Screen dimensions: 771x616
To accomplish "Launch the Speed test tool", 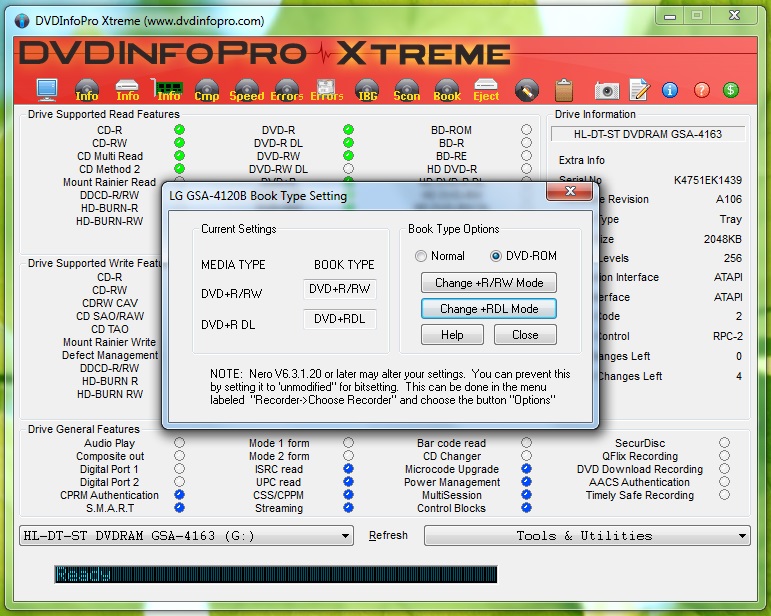I will point(247,90).
